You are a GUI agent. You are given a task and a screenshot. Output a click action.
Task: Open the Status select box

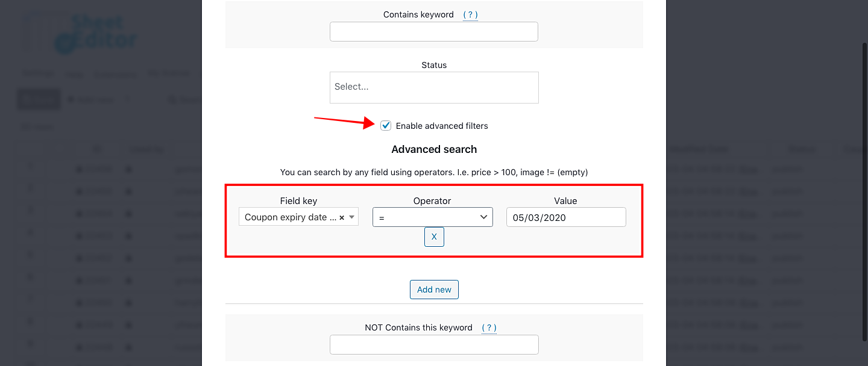tap(434, 87)
